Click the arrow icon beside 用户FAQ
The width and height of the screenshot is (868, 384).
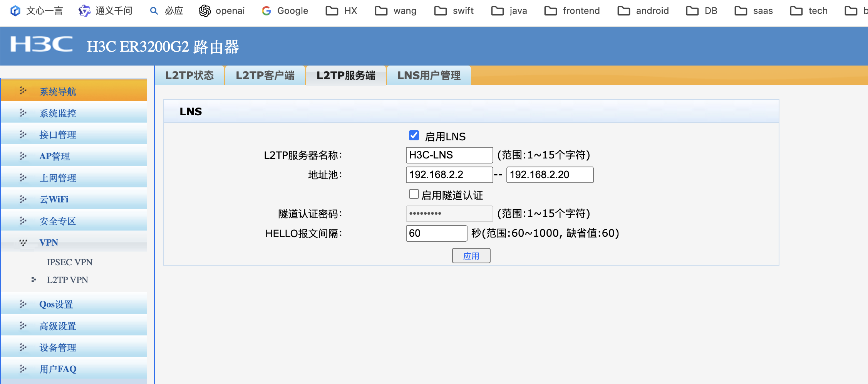click(23, 369)
